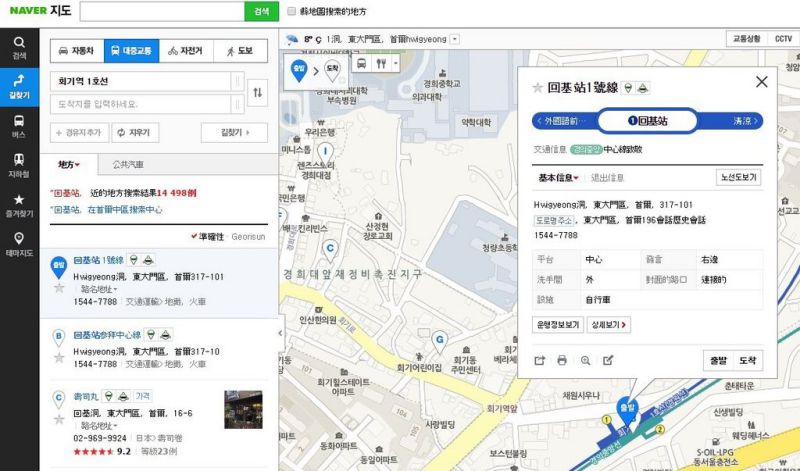
Task: Open map marker category dropdown arrow
Action: pyautogui.click(x=395, y=63)
